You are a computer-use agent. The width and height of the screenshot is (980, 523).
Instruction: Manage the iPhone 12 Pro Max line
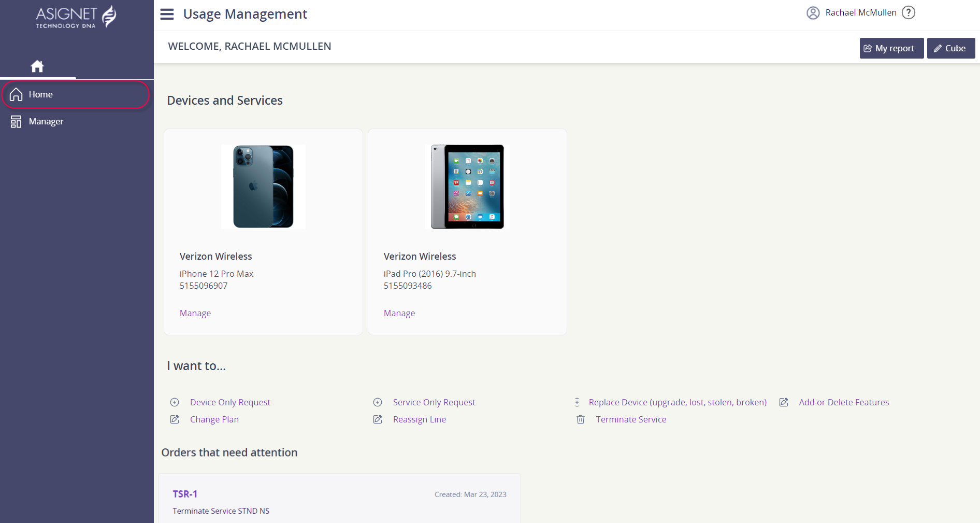click(195, 313)
